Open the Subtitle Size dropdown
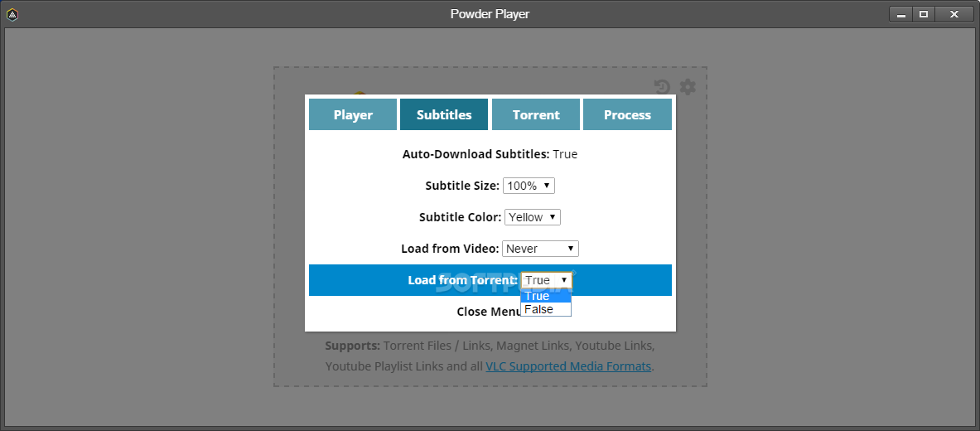Viewport: 980px width, 431px height. click(x=529, y=186)
